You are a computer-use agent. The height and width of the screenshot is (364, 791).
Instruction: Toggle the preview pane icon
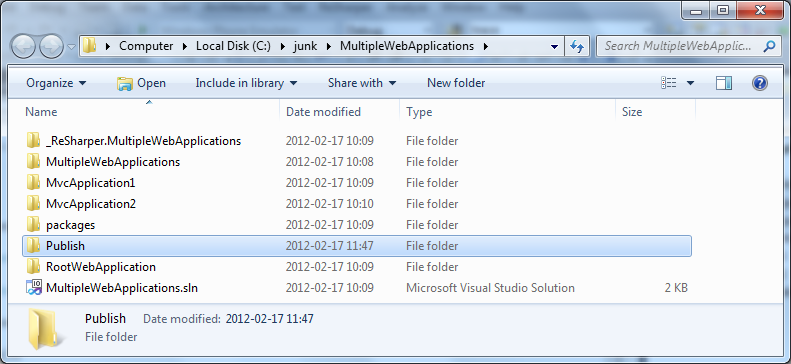tap(724, 83)
